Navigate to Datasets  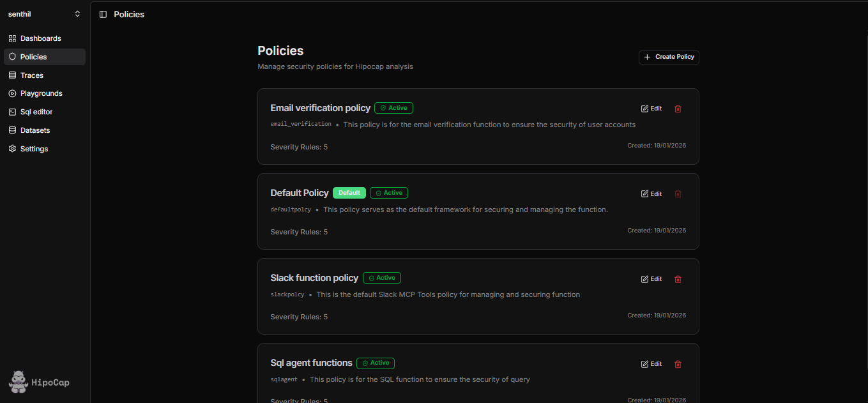[44, 130]
